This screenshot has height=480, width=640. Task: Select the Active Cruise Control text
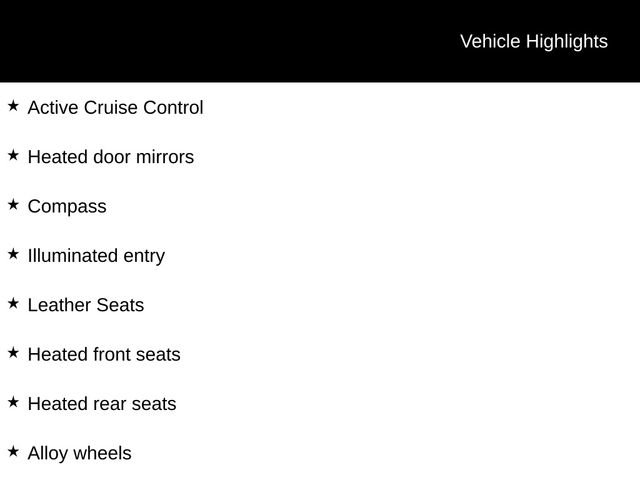pos(116,108)
